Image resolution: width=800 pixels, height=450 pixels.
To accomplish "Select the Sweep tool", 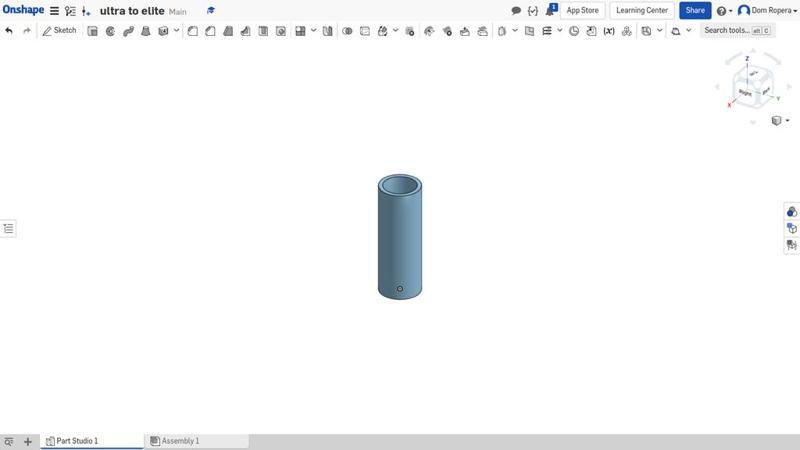I will [x=128, y=31].
